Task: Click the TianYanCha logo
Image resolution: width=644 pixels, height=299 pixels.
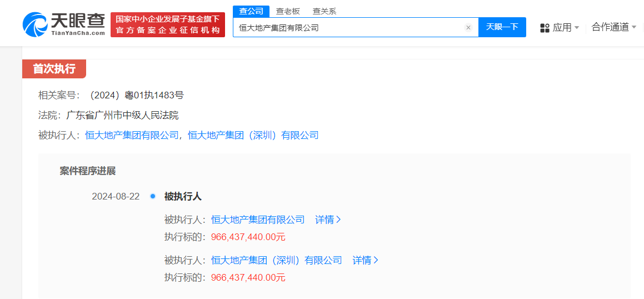Action: tap(64, 24)
